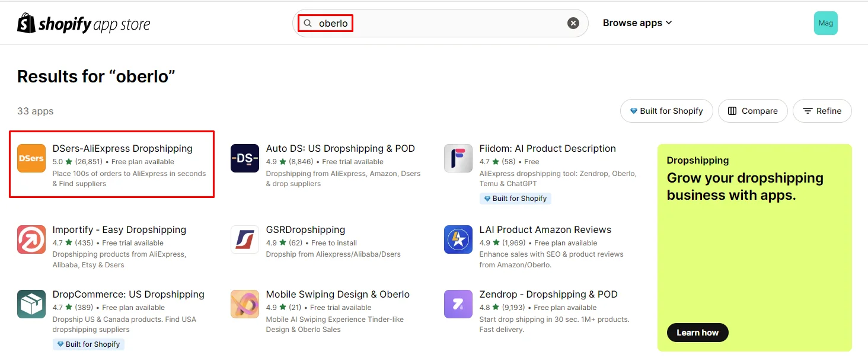Select the GSRDropshipping app icon

click(x=244, y=239)
